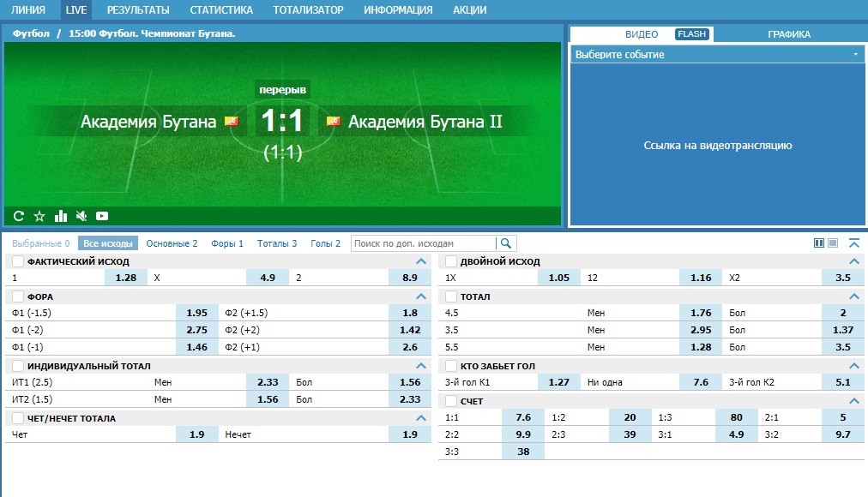Switch to single-column layout icon
868x497 pixels.
click(x=833, y=243)
